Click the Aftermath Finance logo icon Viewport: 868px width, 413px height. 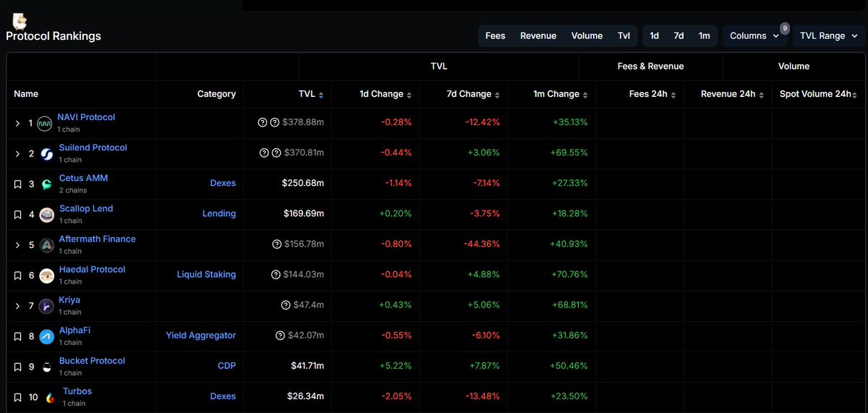pyautogui.click(x=46, y=245)
